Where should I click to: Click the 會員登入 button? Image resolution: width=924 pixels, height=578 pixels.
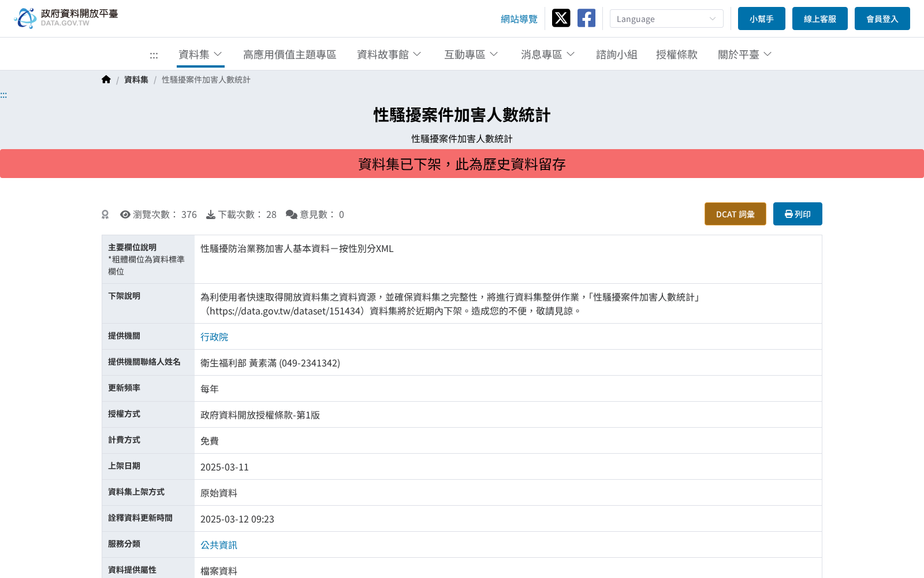point(882,18)
